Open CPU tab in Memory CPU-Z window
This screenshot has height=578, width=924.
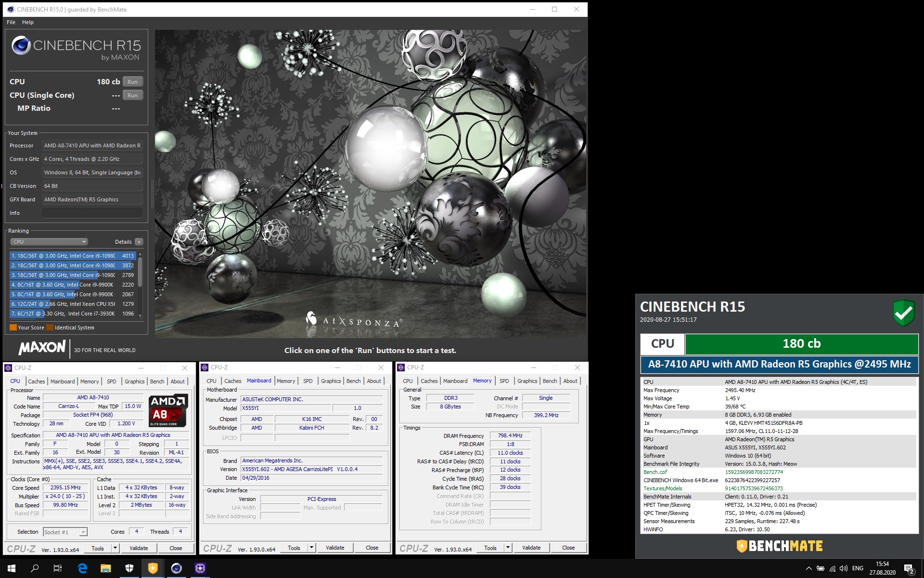[408, 381]
